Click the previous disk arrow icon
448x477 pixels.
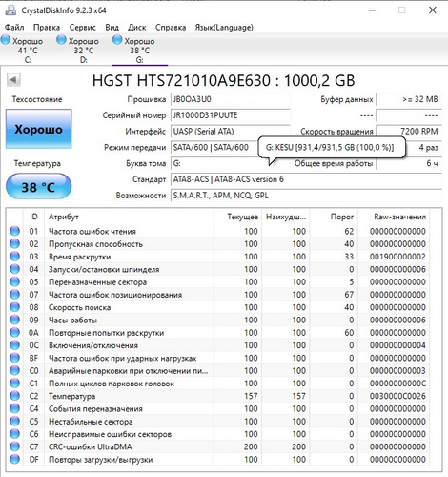pos(13,80)
